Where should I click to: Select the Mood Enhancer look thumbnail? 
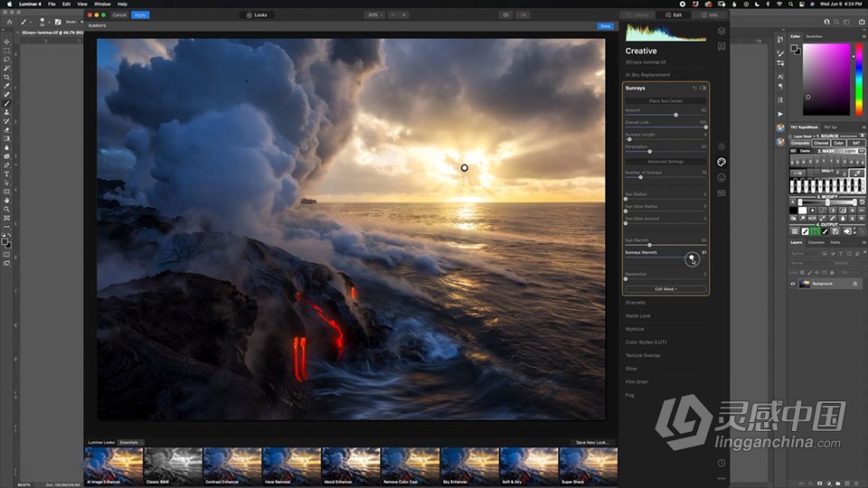point(351,466)
